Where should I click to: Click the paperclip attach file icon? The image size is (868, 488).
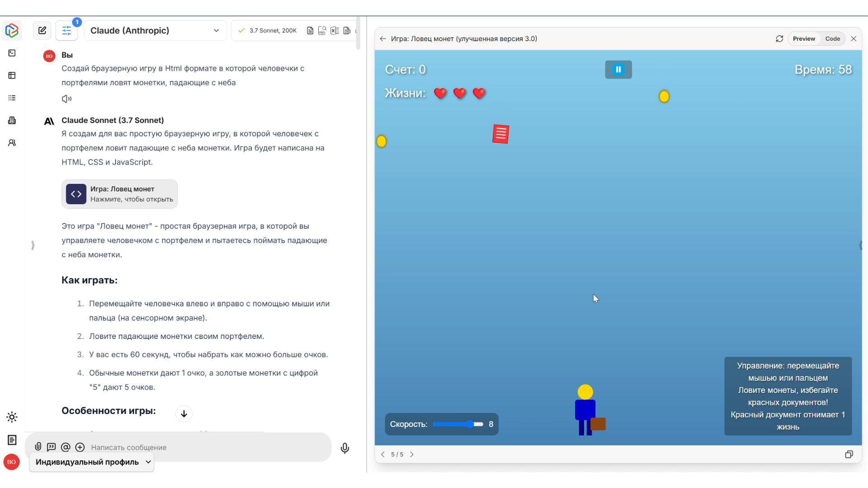coord(38,447)
